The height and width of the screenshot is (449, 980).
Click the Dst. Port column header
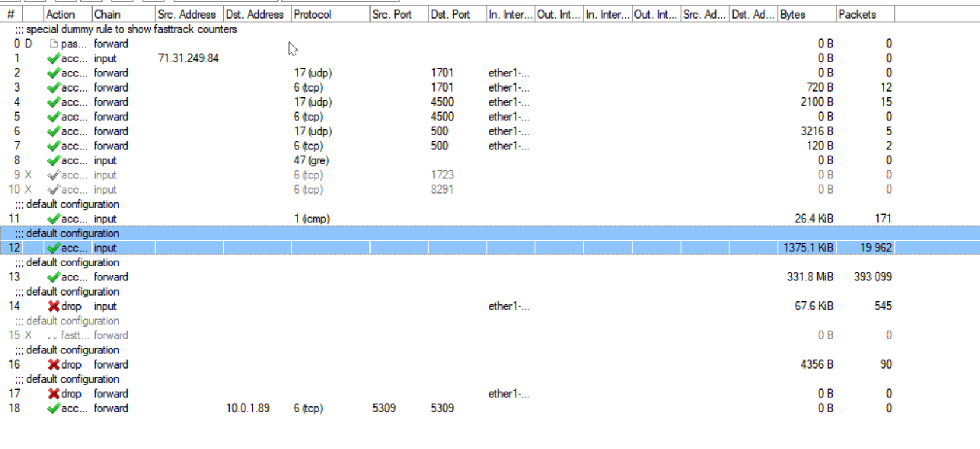click(457, 15)
